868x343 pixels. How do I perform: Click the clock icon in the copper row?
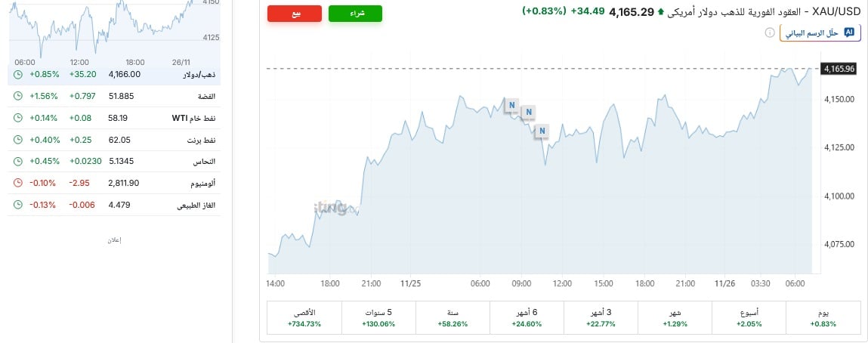point(18,161)
